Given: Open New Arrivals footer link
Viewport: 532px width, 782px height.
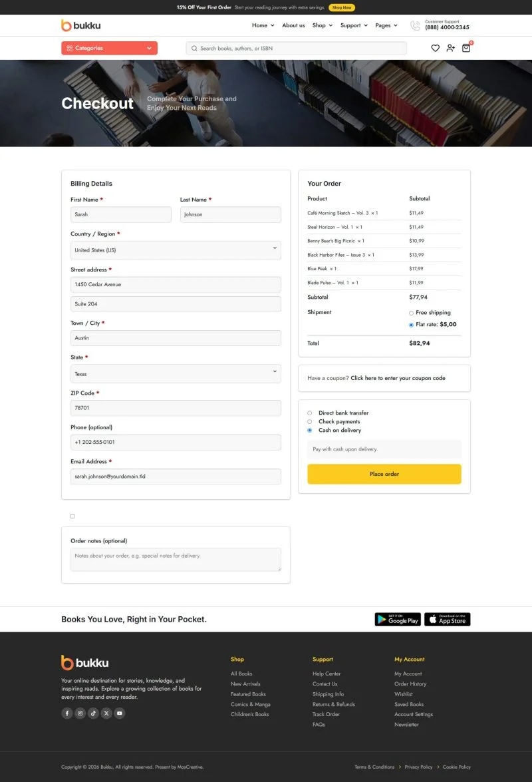Looking at the screenshot, I should (245, 684).
